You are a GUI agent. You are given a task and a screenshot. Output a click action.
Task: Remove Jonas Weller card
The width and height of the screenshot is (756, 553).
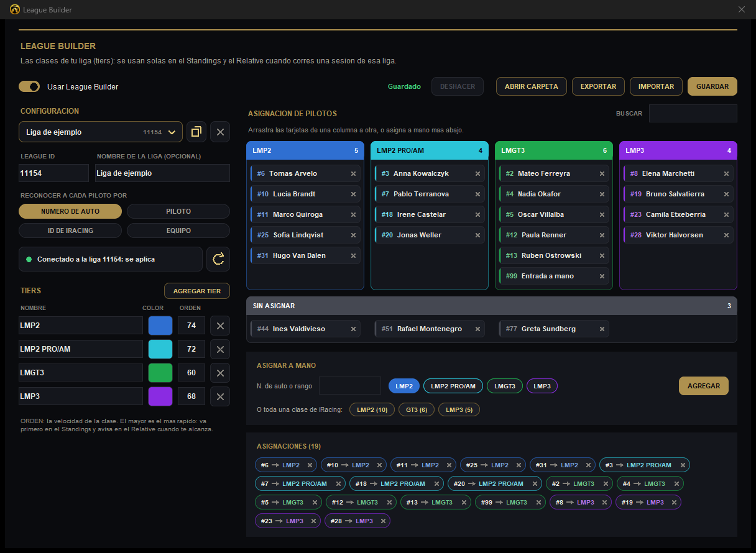coord(477,235)
